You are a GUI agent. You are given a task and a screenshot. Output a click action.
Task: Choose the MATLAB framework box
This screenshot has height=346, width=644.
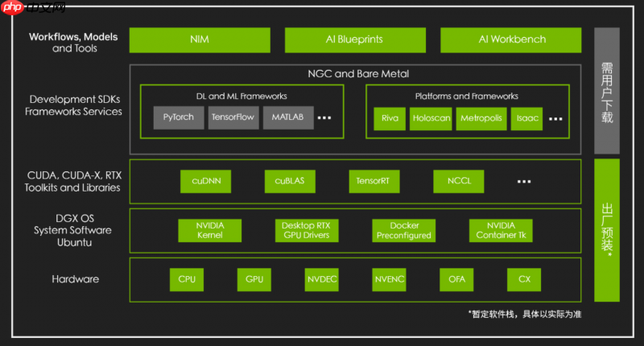tap(287, 117)
